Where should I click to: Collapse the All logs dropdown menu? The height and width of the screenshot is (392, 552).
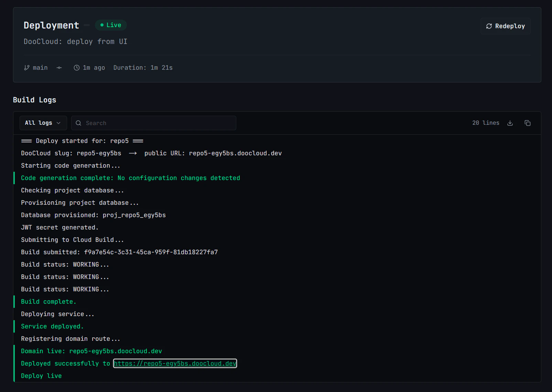43,123
